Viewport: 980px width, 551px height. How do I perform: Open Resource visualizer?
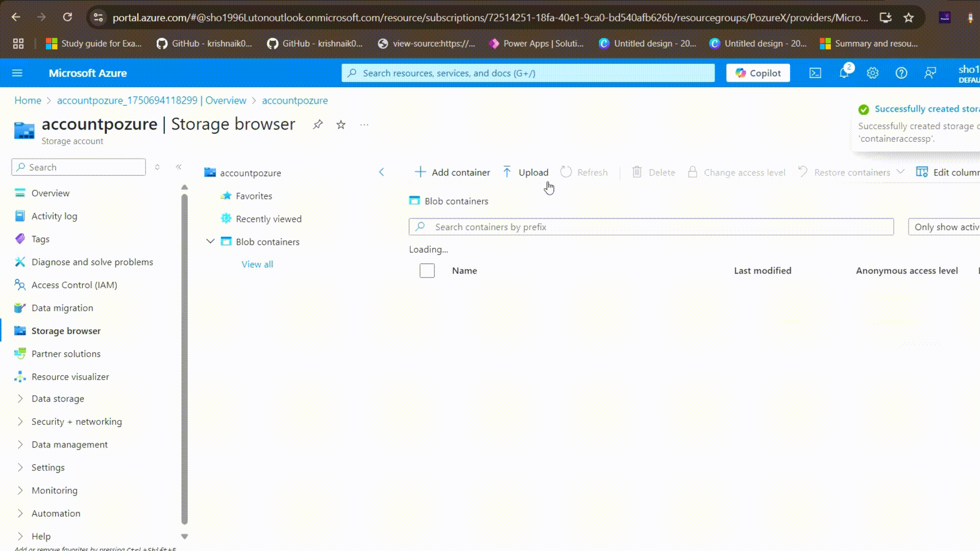click(x=70, y=377)
